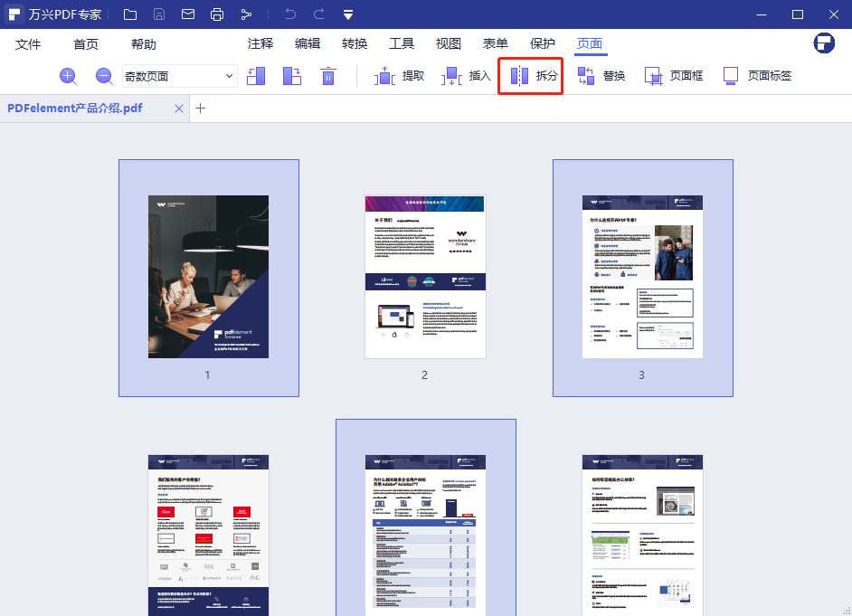Click the 拆分 split button
Screen dimensions: 852x616
pos(531,76)
